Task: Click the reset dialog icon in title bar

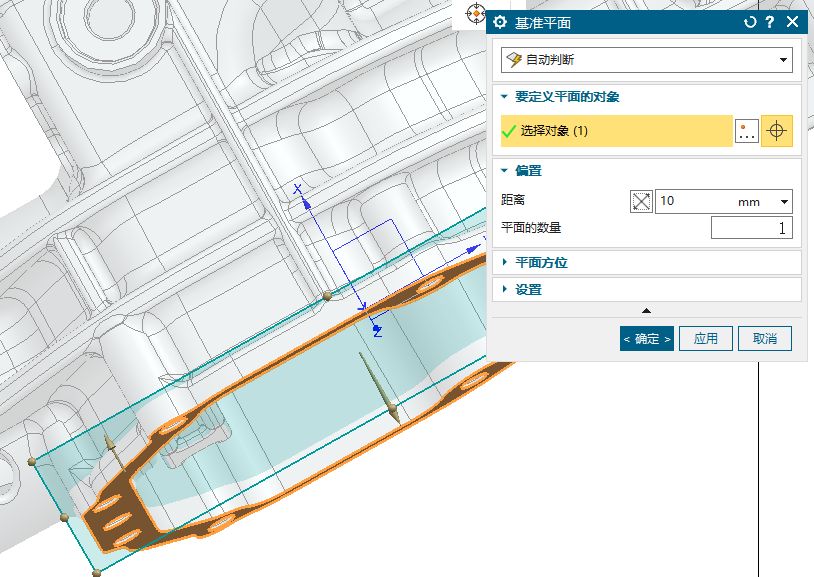Action: pyautogui.click(x=750, y=22)
